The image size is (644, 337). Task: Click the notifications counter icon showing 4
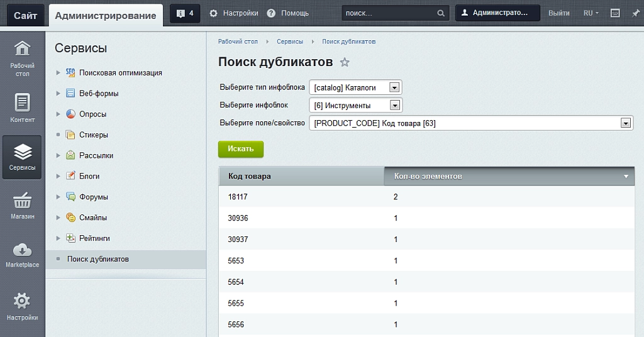185,14
